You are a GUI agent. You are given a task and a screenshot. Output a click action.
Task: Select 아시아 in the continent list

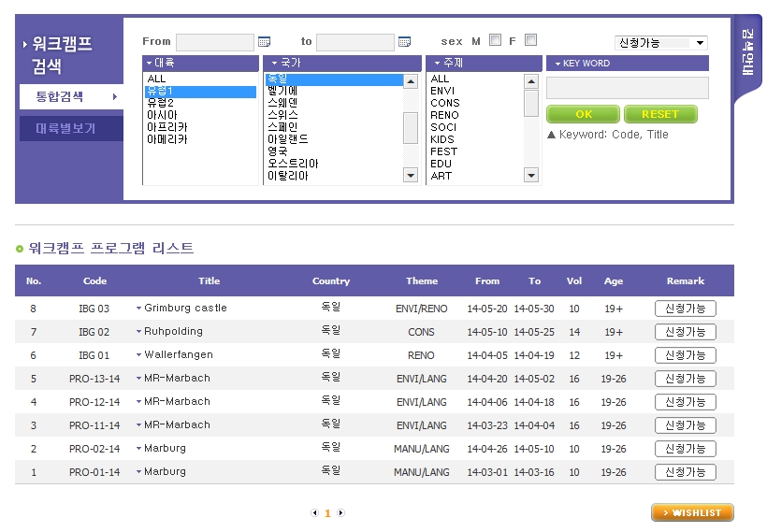pyautogui.click(x=162, y=115)
